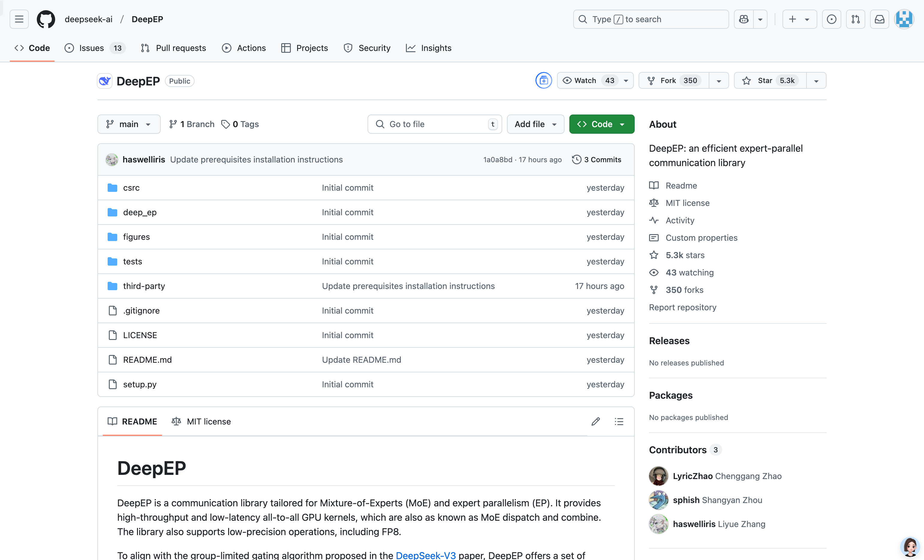Image resolution: width=924 pixels, height=560 pixels.
Task: Open the .gitignore file
Action: (x=142, y=311)
